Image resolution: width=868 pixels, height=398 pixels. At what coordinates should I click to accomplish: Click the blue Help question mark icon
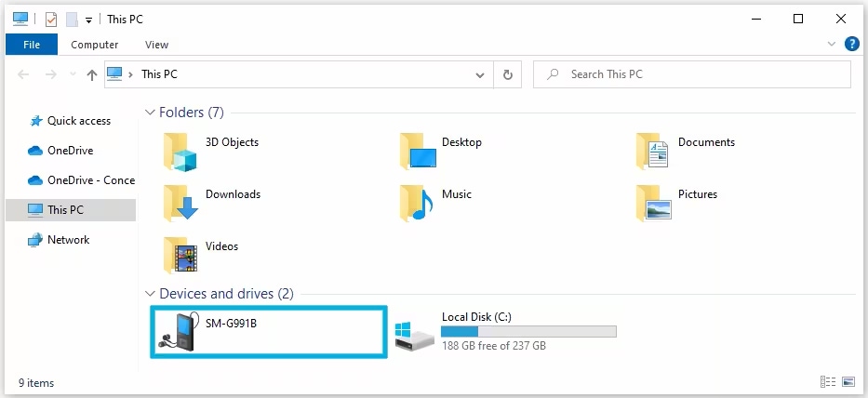(851, 45)
